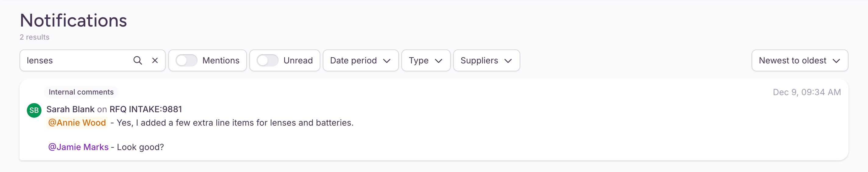
Task: Open RFQ INTAKE:9881 link
Action: [146, 109]
